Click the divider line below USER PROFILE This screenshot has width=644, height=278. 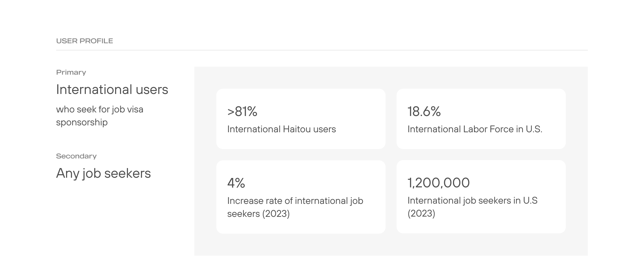(x=322, y=50)
